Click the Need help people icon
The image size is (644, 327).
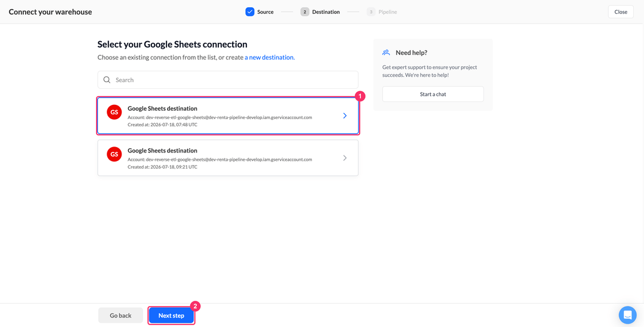click(x=386, y=52)
